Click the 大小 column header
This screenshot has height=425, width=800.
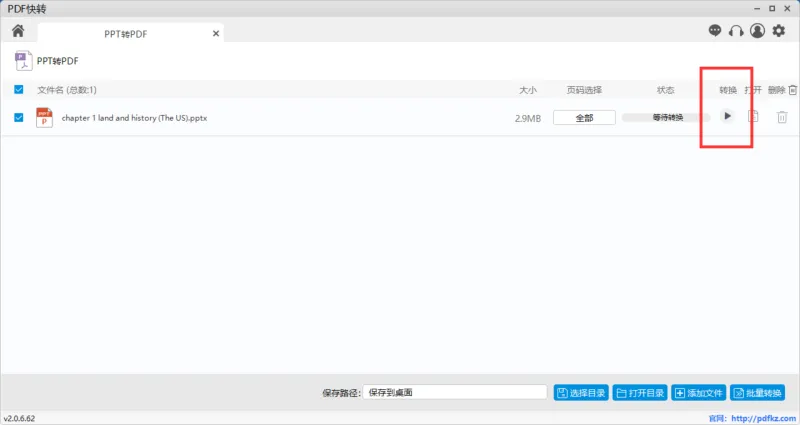[528, 90]
